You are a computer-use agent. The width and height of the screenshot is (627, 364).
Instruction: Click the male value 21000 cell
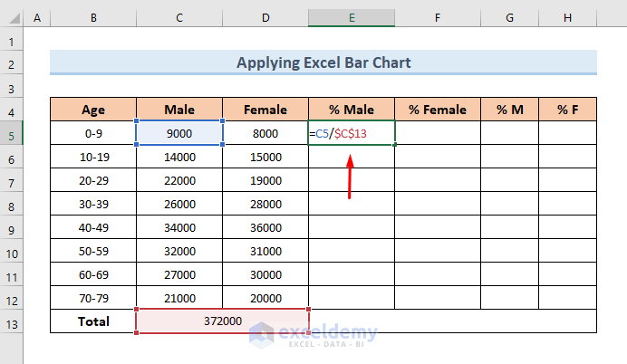click(x=179, y=298)
